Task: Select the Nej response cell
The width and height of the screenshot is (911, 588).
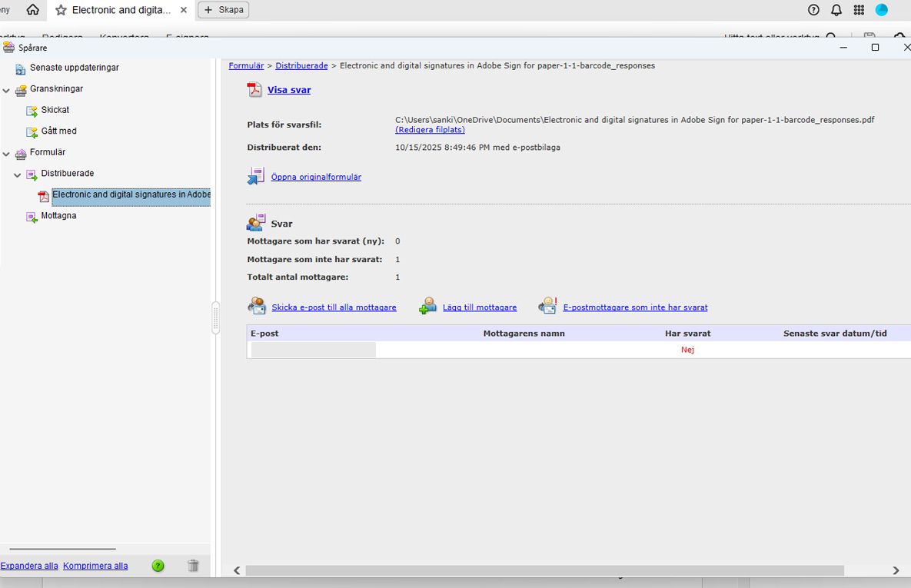Action: point(687,350)
